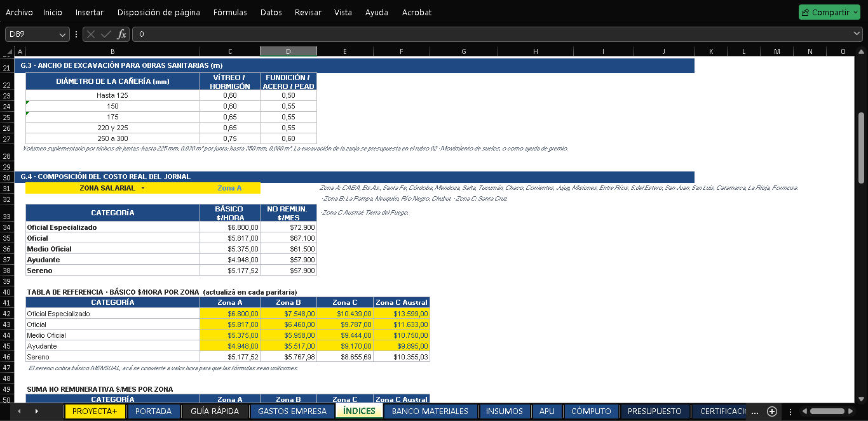This screenshot has height=421, width=868.
Task: Show next sheet tabs with the right arrow
Action: [x=36, y=411]
